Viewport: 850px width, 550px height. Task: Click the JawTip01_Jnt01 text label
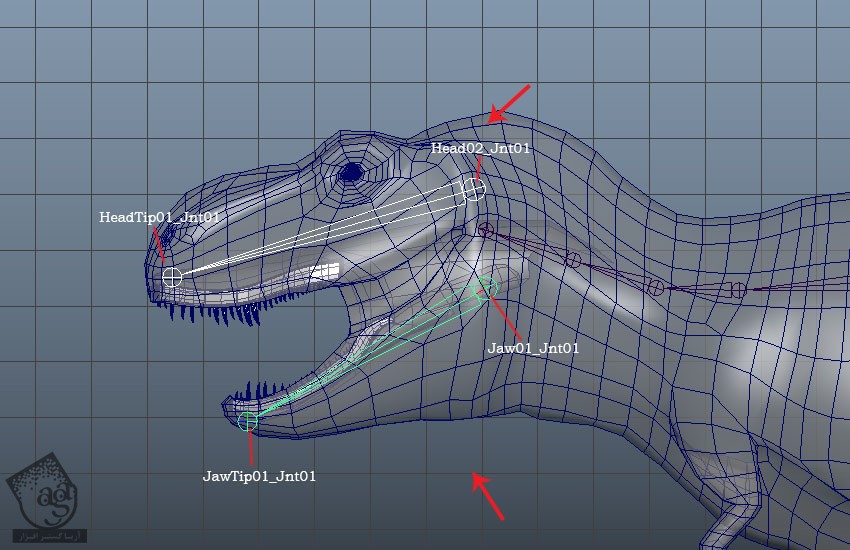259,476
